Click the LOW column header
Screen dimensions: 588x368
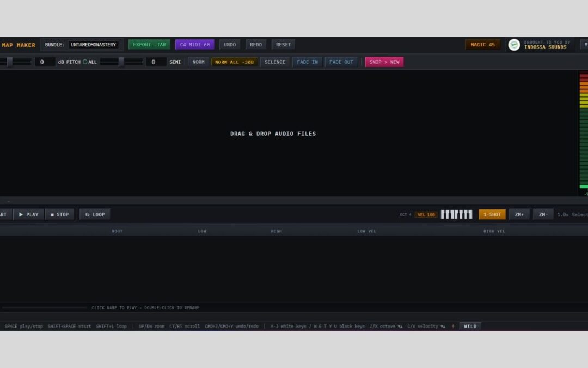coord(202,231)
